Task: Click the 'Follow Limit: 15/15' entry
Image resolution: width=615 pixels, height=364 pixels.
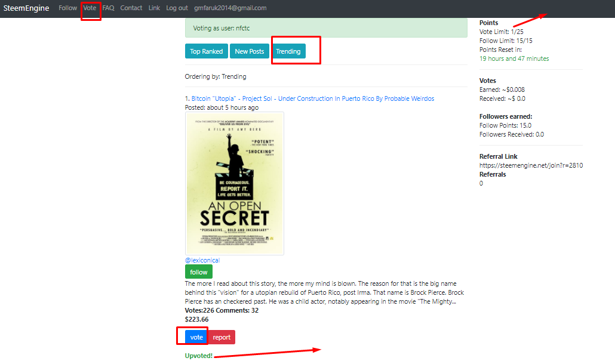Action: point(506,41)
